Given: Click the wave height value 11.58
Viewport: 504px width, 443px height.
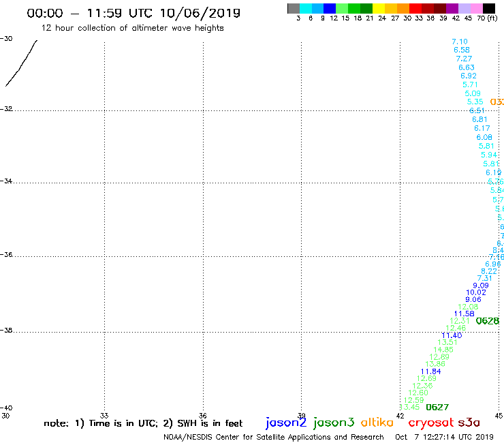Looking at the screenshot, I should [x=464, y=314].
